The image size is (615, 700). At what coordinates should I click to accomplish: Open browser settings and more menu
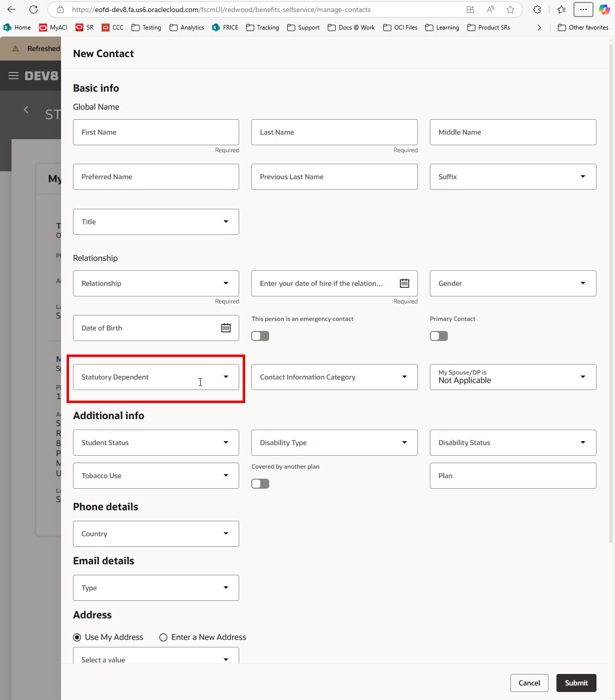click(x=583, y=10)
